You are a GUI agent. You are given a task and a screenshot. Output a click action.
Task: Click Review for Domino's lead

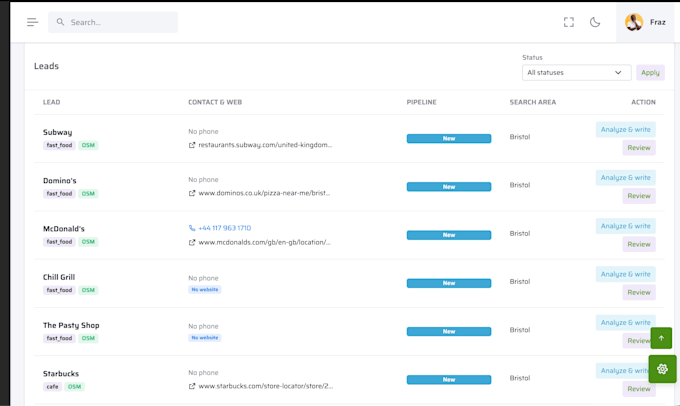[x=639, y=196]
